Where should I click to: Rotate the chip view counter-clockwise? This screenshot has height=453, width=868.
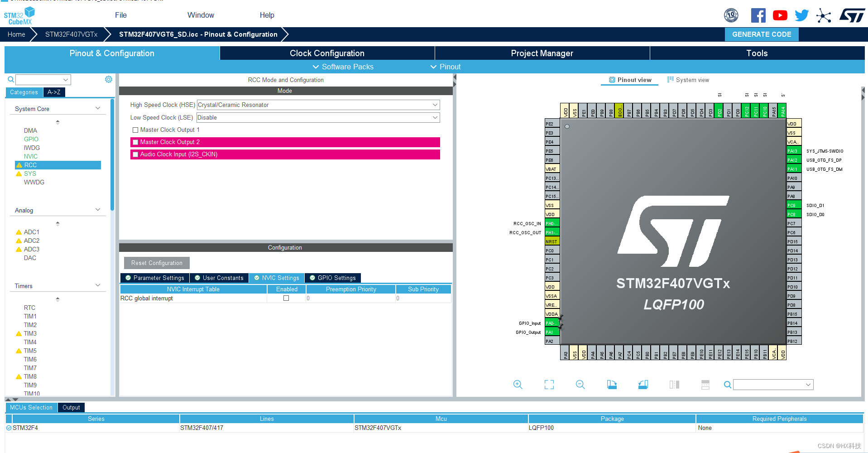click(643, 385)
